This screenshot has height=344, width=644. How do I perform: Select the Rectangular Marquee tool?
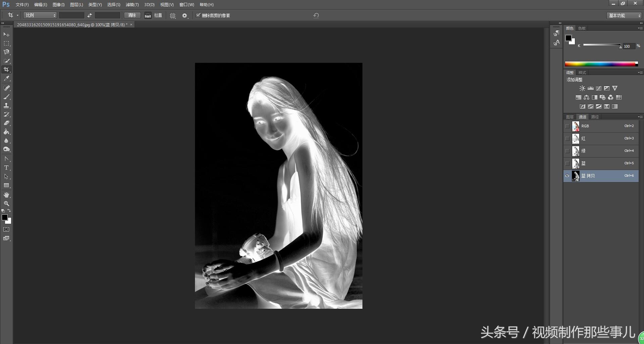click(6, 43)
